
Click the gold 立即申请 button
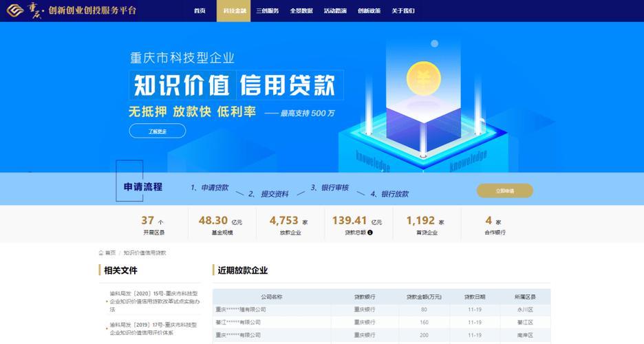pyautogui.click(x=504, y=191)
